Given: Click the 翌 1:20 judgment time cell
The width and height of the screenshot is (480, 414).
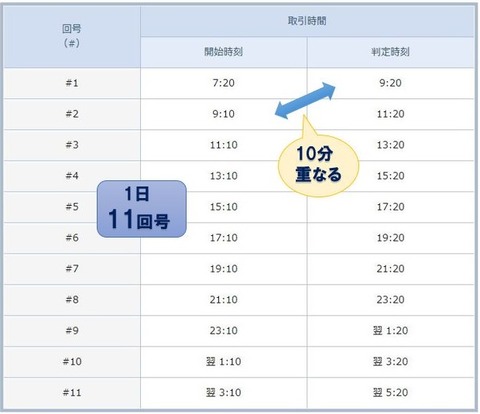Looking at the screenshot, I should point(390,331).
